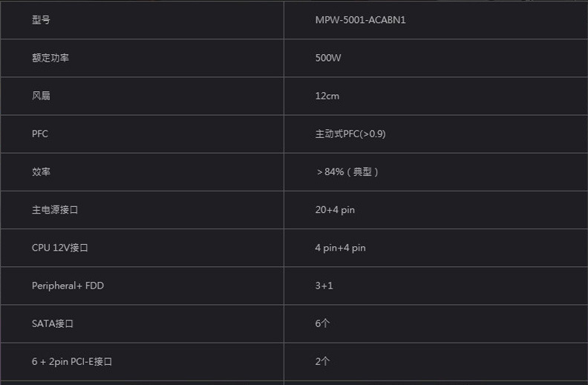Click the SATA接口 row label
This screenshot has height=385, width=588.
53,323
